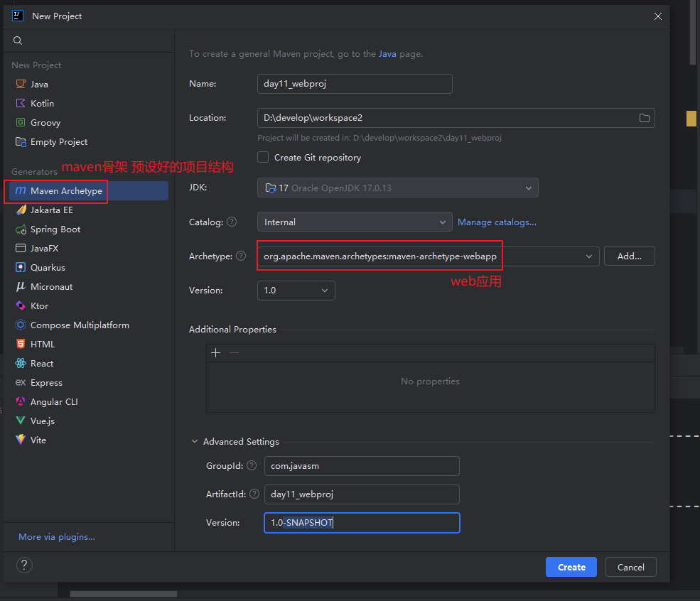Image resolution: width=700 pixels, height=601 pixels.
Task: Click the Quarkus icon
Action: (x=21, y=267)
